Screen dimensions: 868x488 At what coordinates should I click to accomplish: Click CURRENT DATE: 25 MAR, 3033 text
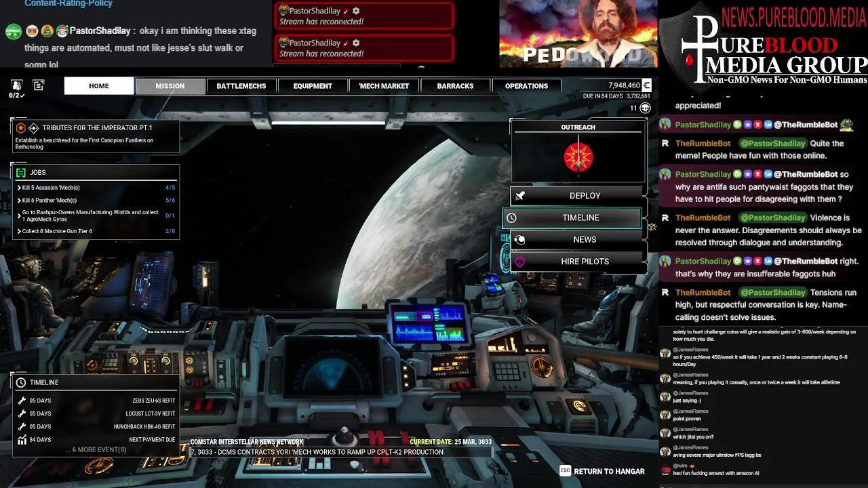point(451,442)
